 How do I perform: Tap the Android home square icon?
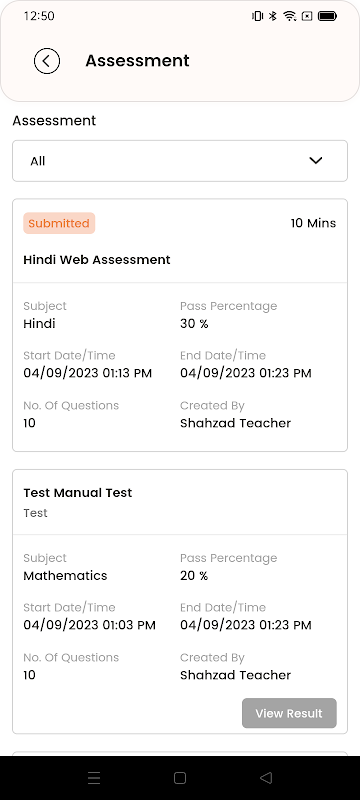[179, 778]
